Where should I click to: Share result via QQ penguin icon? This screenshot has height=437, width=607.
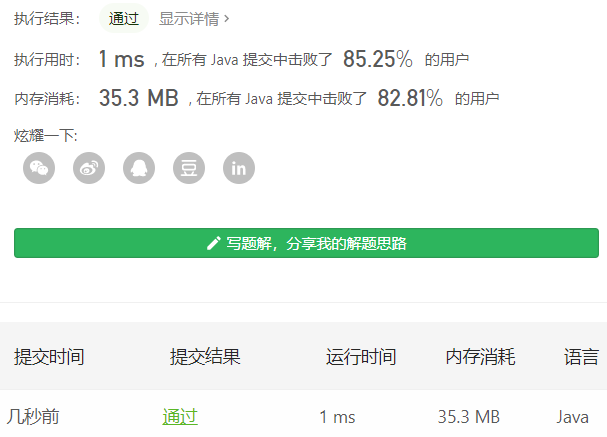(139, 168)
